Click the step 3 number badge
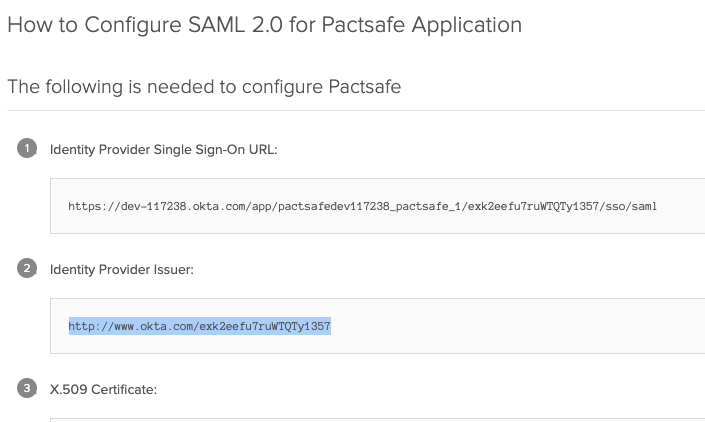 point(27,388)
